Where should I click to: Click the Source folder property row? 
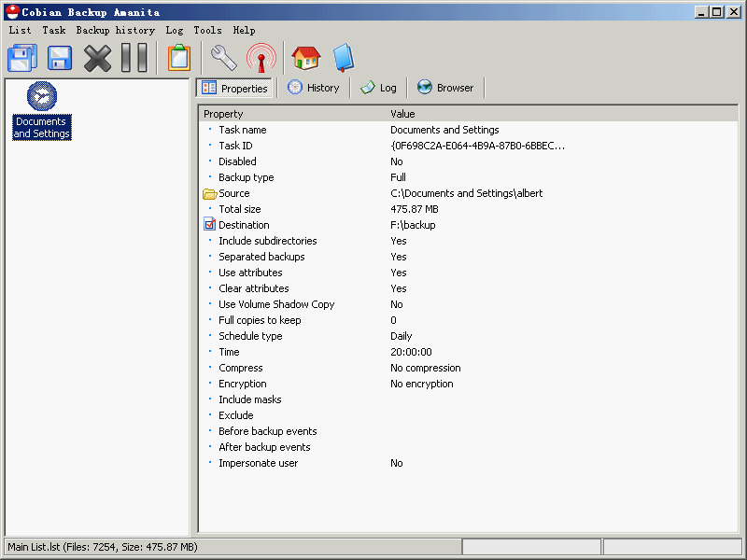(x=233, y=193)
